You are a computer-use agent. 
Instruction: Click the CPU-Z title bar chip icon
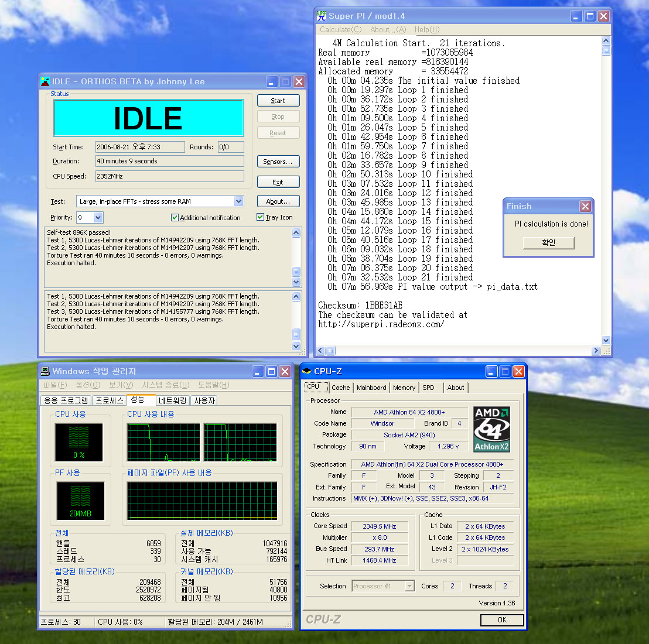coord(307,371)
